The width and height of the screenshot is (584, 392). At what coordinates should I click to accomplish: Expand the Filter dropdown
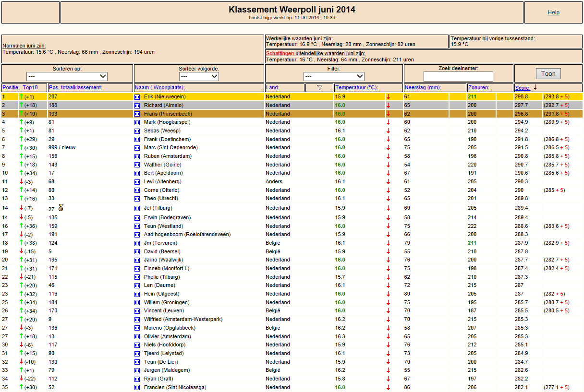click(x=334, y=76)
